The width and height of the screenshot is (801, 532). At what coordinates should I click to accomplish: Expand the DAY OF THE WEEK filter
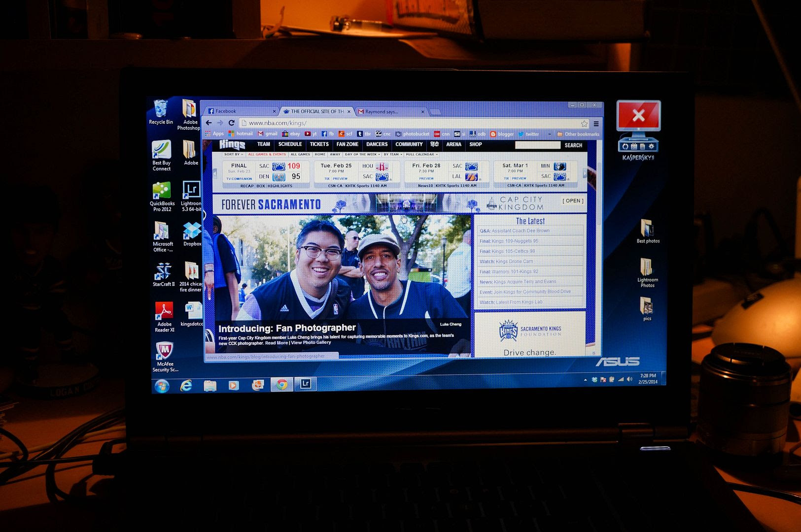(x=362, y=154)
